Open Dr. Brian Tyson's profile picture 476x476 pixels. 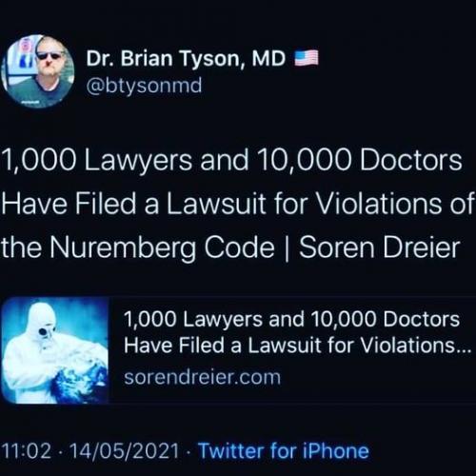[x=38, y=71]
